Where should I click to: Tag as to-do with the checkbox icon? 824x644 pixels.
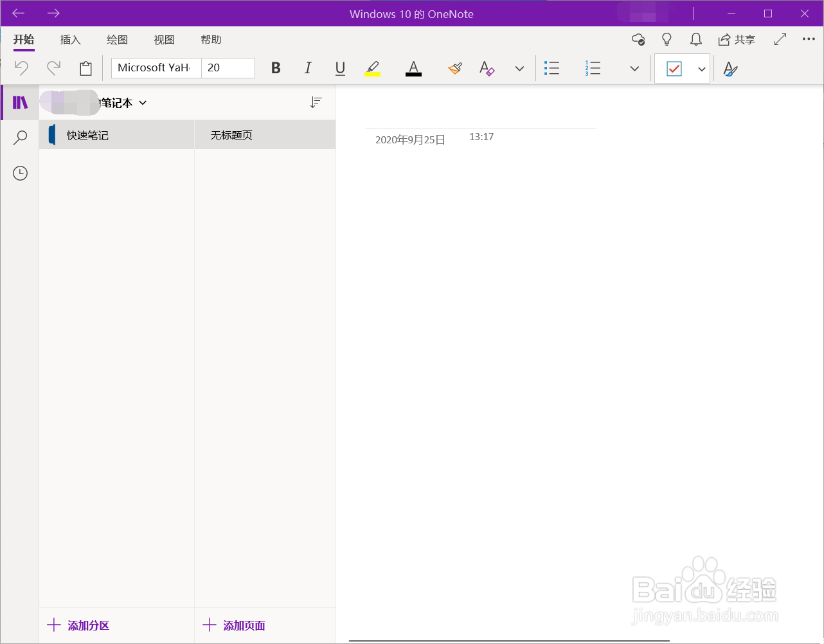[674, 69]
